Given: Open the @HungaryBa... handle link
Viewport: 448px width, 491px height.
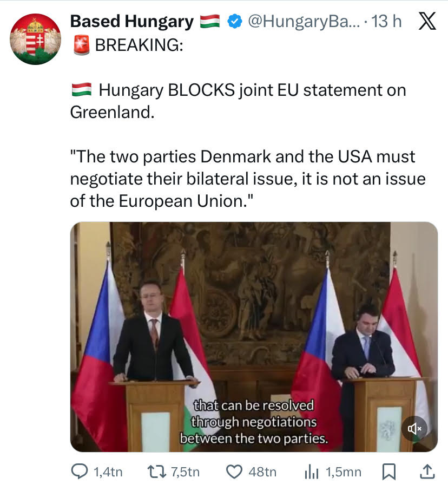Looking at the screenshot, I should 304,21.
